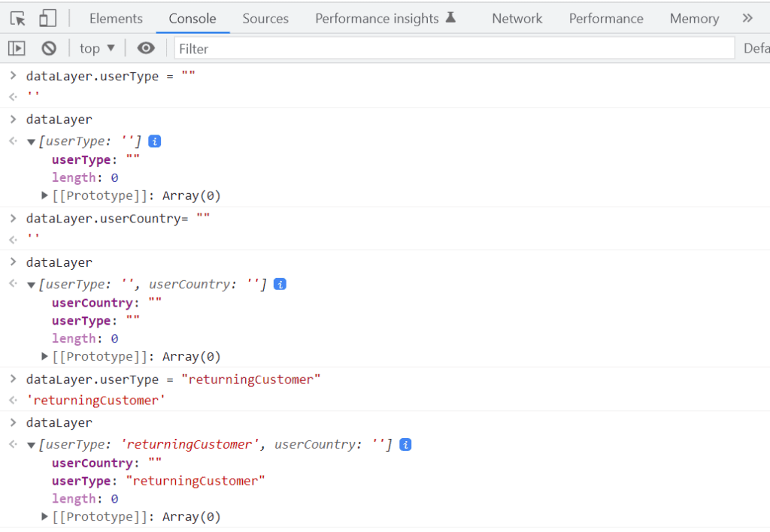This screenshot has height=532, width=770.
Task: Collapse the [userType: ''] array output
Action: click(x=31, y=142)
